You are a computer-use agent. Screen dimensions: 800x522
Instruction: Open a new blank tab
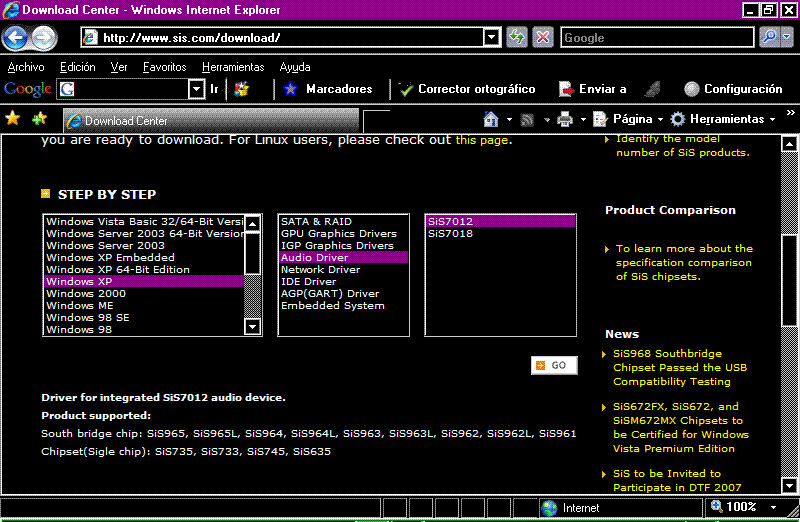(376, 121)
